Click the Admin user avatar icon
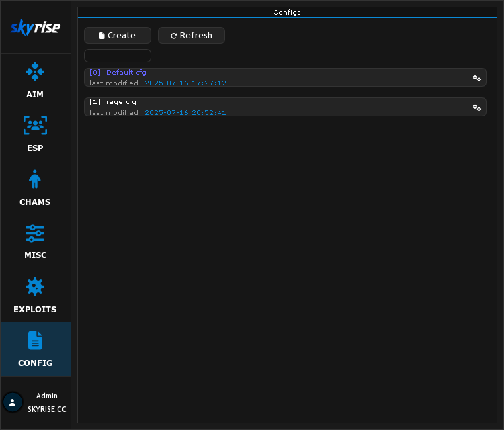Viewport: 504px width, 430px height. click(x=13, y=402)
